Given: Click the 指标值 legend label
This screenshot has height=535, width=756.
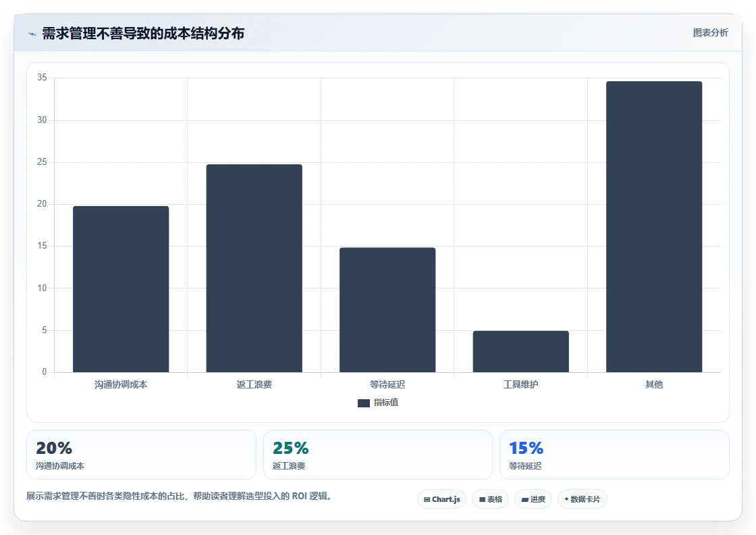Looking at the screenshot, I should (x=385, y=403).
